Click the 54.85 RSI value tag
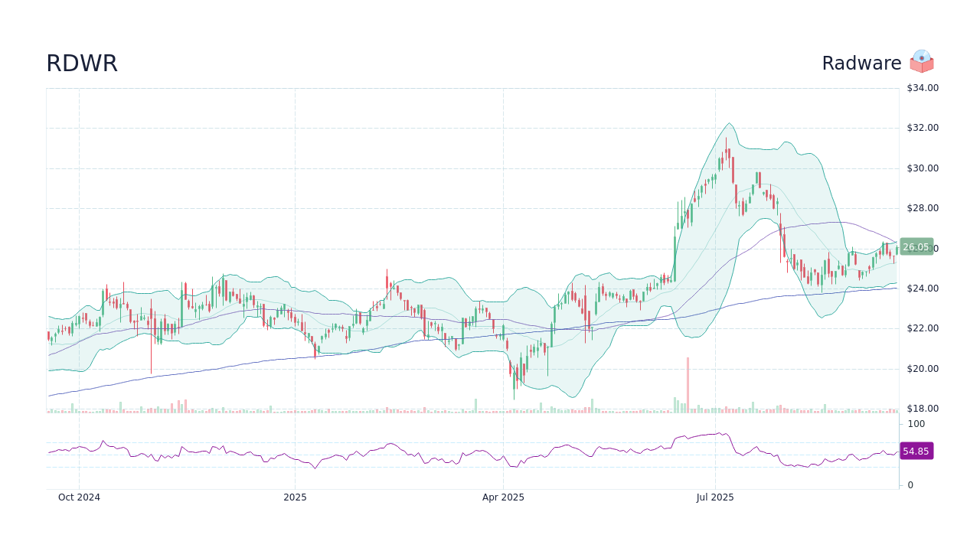Screen dimensions: 980x551 tap(916, 452)
